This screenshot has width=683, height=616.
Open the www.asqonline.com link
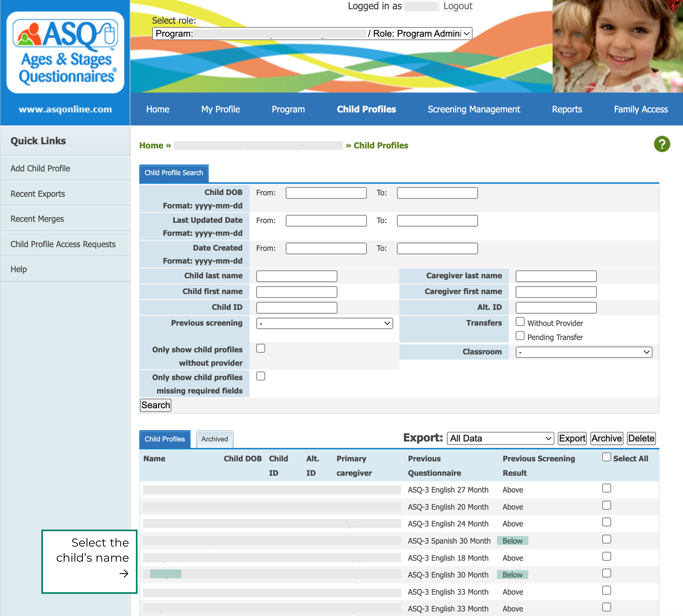[65, 109]
